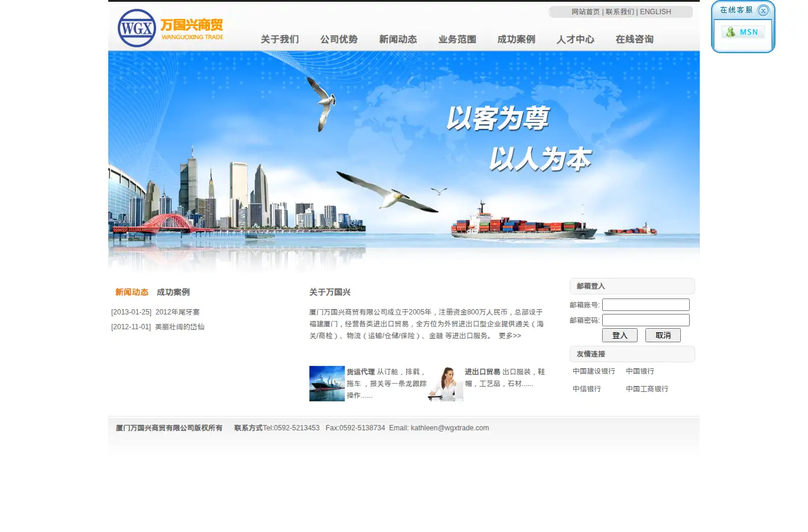Viewport: 808px width, 532px height.
Task: Click the 关于万国兴 section heading
Action: [330, 292]
